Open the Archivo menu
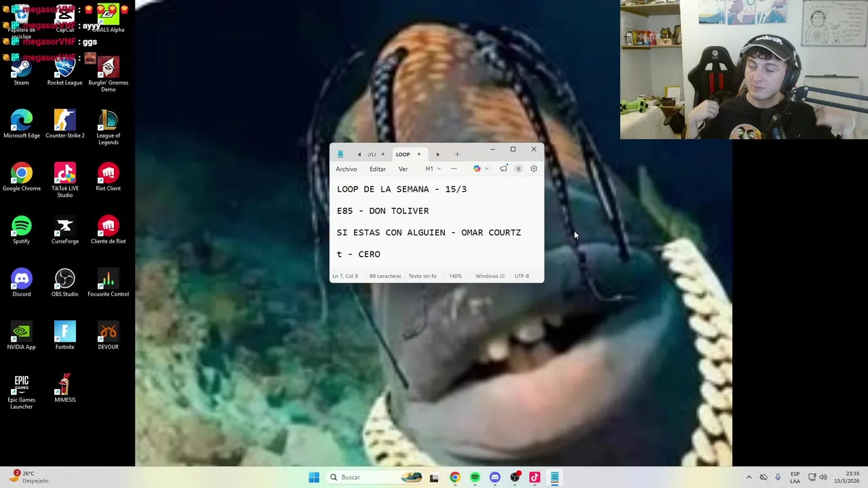The height and width of the screenshot is (488, 868). pos(346,169)
